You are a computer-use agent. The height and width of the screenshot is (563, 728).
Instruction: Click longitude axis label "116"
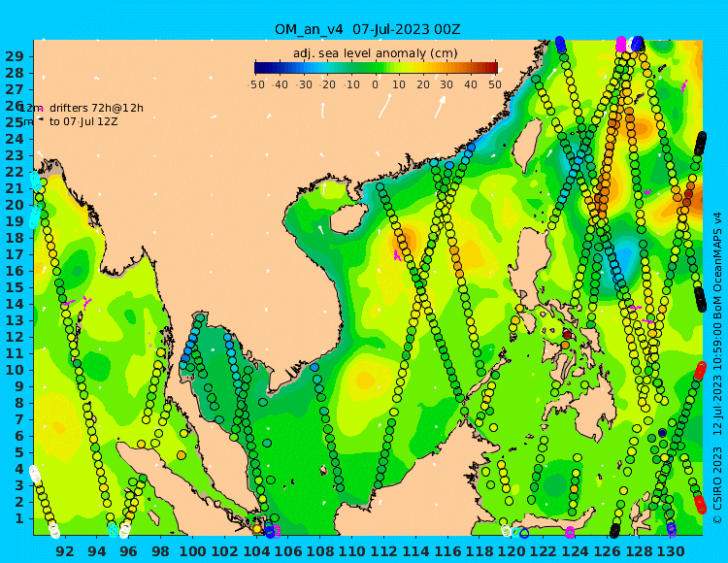447,551
